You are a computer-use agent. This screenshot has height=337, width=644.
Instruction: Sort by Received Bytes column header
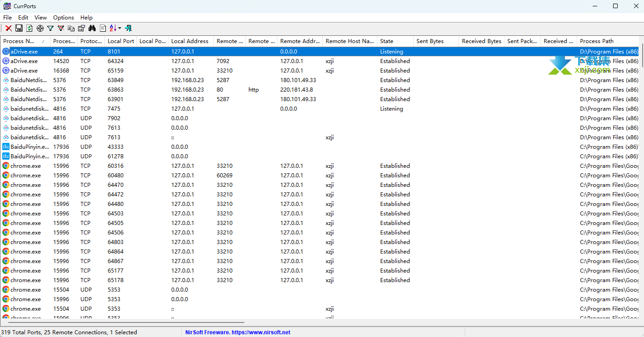tap(481, 41)
